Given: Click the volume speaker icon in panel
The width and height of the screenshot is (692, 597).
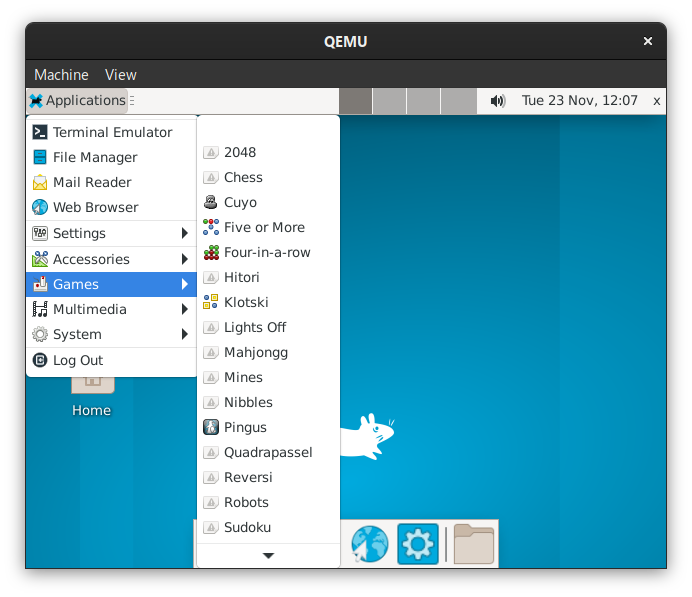Looking at the screenshot, I should (x=497, y=101).
